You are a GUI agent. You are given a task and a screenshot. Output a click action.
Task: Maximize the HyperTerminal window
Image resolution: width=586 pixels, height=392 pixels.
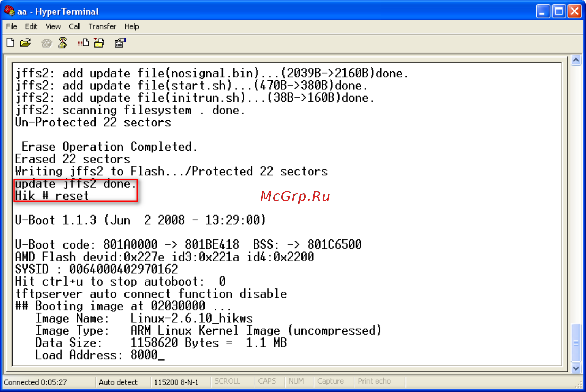(x=559, y=11)
